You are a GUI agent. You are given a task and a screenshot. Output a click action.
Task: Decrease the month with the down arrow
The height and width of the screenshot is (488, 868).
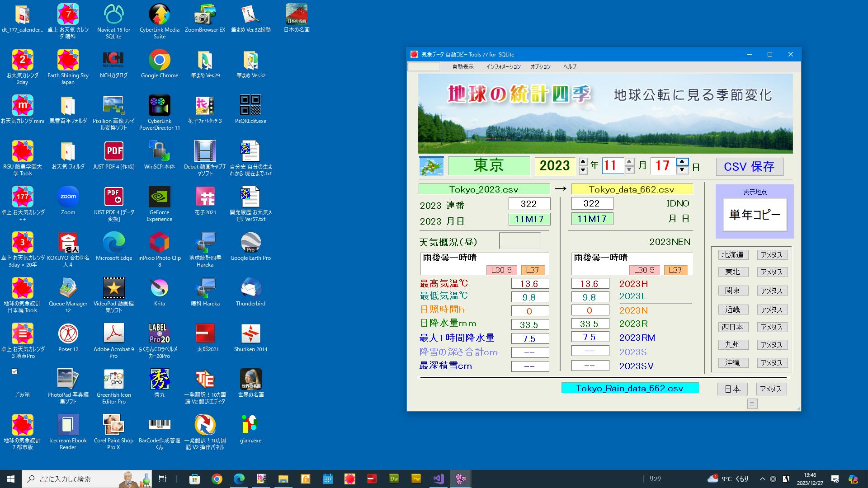coord(629,170)
